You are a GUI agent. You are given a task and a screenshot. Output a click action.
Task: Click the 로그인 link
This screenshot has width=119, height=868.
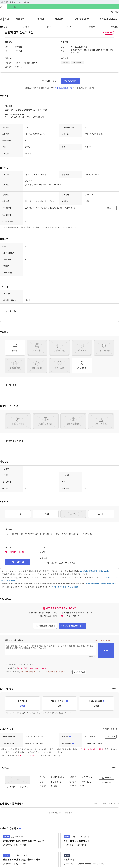[x=111, y=12]
